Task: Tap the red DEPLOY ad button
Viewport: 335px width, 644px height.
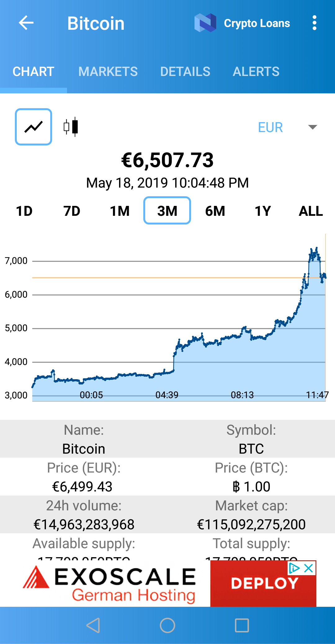Action: 264,584
